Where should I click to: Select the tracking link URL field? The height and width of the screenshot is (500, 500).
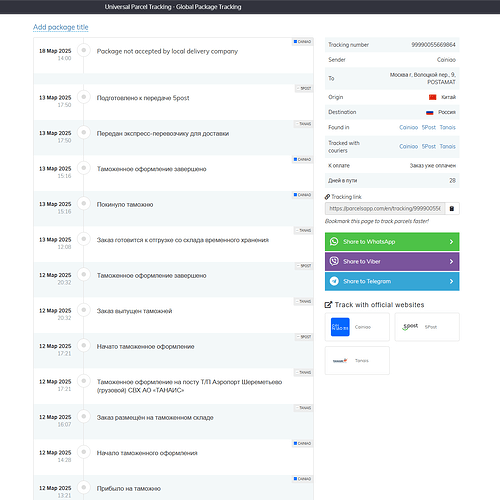[385, 209]
